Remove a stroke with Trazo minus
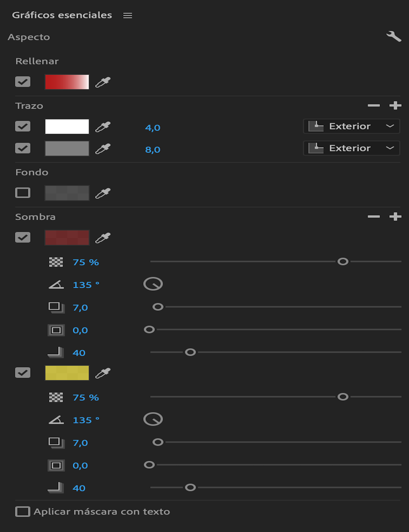The width and height of the screenshot is (409, 532). tap(374, 106)
